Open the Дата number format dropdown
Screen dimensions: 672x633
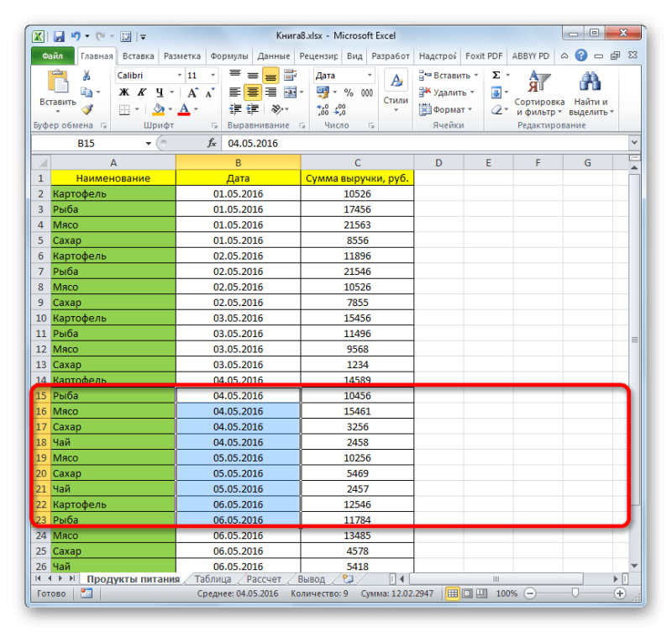pyautogui.click(x=370, y=76)
